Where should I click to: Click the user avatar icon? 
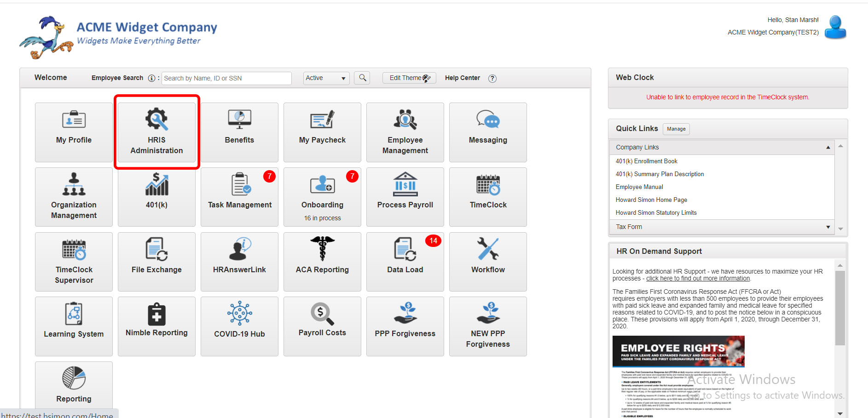pos(835,27)
